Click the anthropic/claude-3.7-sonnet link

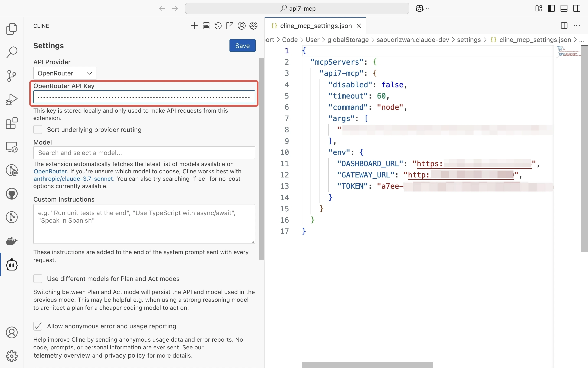tap(73, 179)
